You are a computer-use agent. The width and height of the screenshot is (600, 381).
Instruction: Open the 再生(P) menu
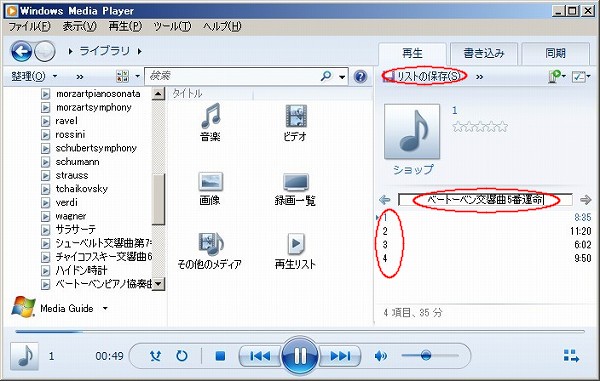pyautogui.click(x=125, y=26)
